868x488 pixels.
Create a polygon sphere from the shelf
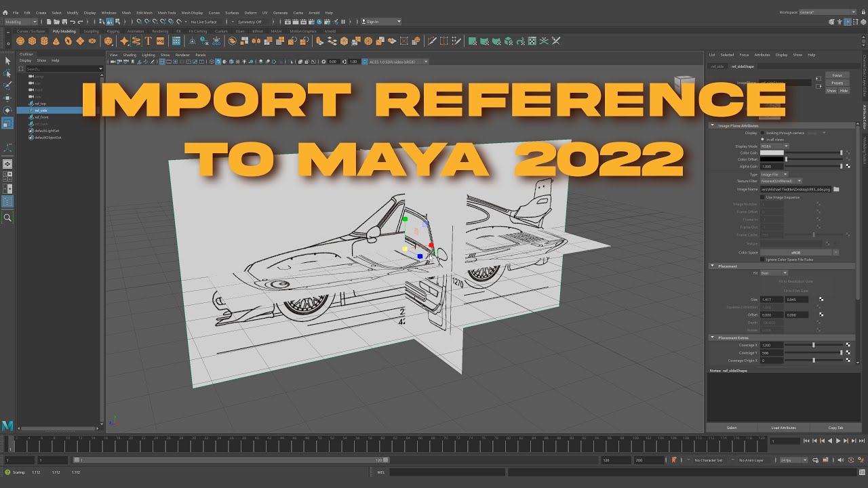(20, 41)
